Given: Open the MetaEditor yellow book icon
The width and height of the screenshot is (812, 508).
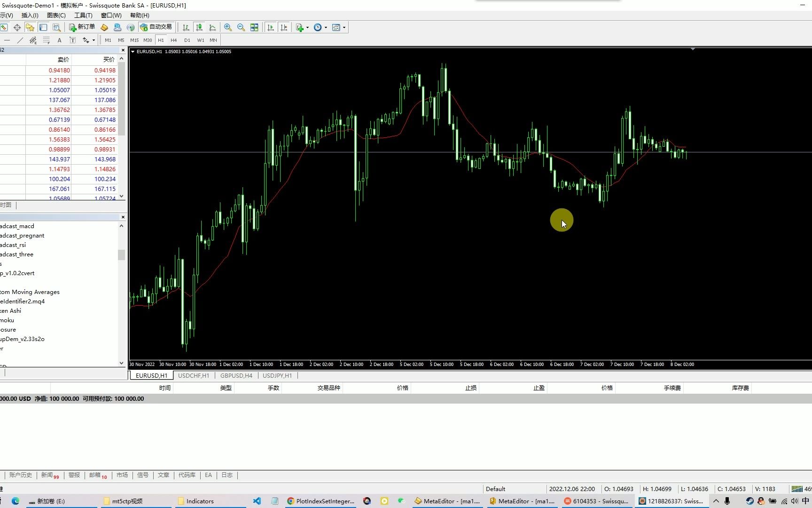Looking at the screenshot, I should pos(104,27).
